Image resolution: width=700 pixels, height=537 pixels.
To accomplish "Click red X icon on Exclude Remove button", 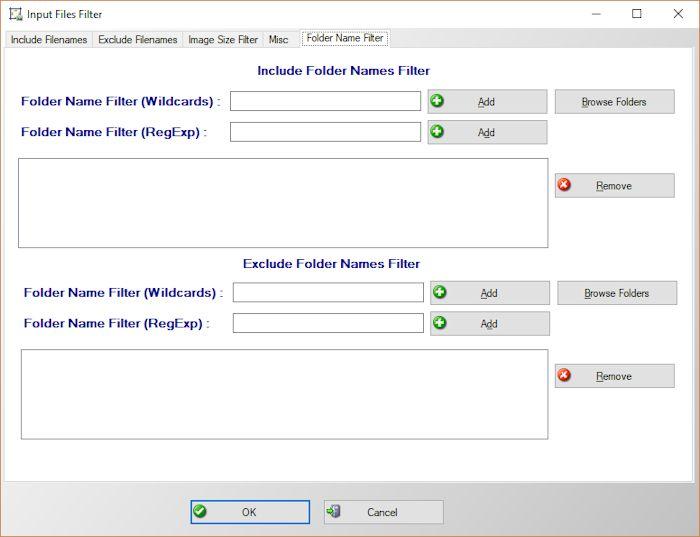I will click(x=565, y=376).
